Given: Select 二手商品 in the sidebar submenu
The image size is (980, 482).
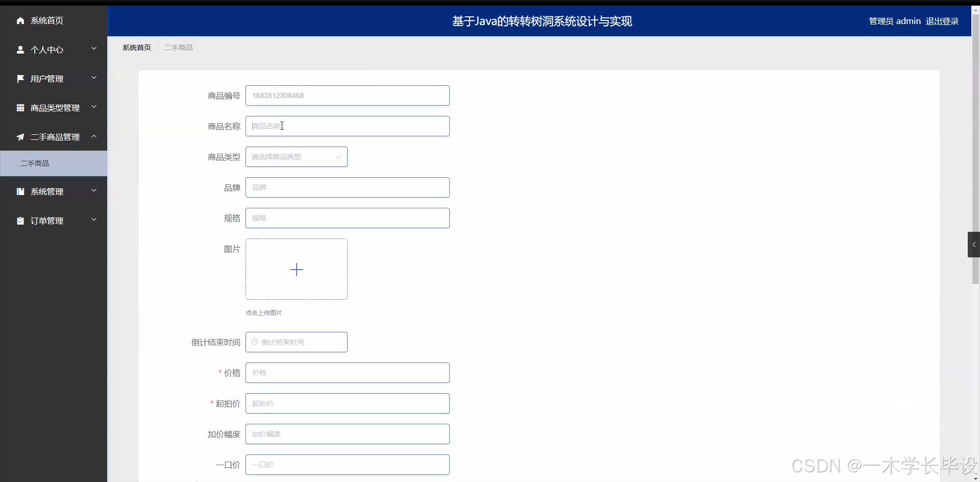Looking at the screenshot, I should [x=35, y=163].
